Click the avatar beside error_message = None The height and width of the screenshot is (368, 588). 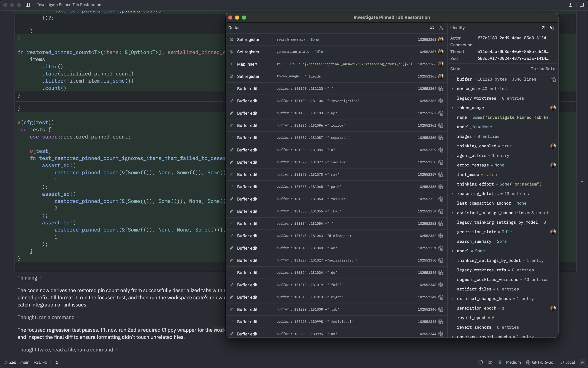[x=553, y=165]
